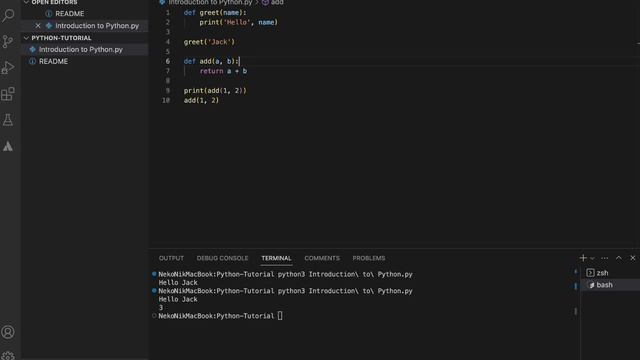Click the Python file icon in explorer tree
Image resolution: width=640 pixels, height=360 pixels.
tap(33, 49)
